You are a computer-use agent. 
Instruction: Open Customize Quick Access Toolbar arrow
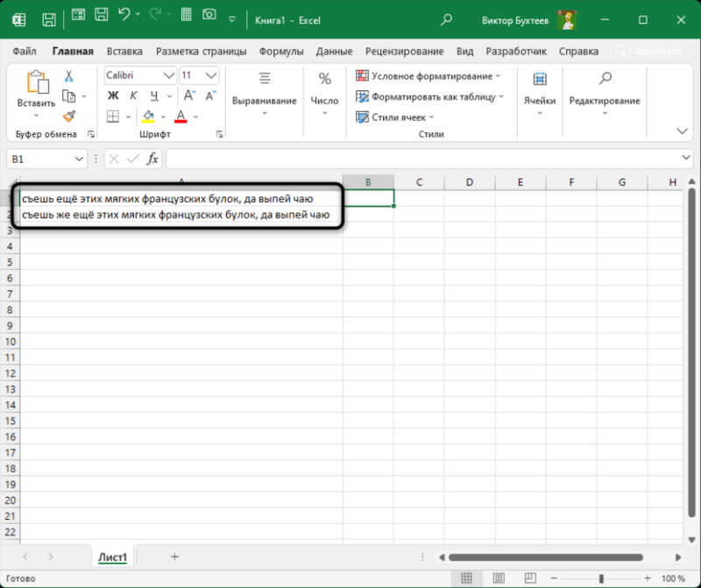click(232, 20)
